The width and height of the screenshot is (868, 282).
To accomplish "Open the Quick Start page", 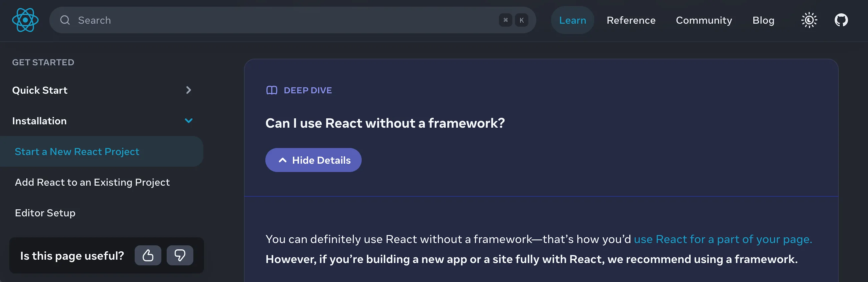I will 40,90.
